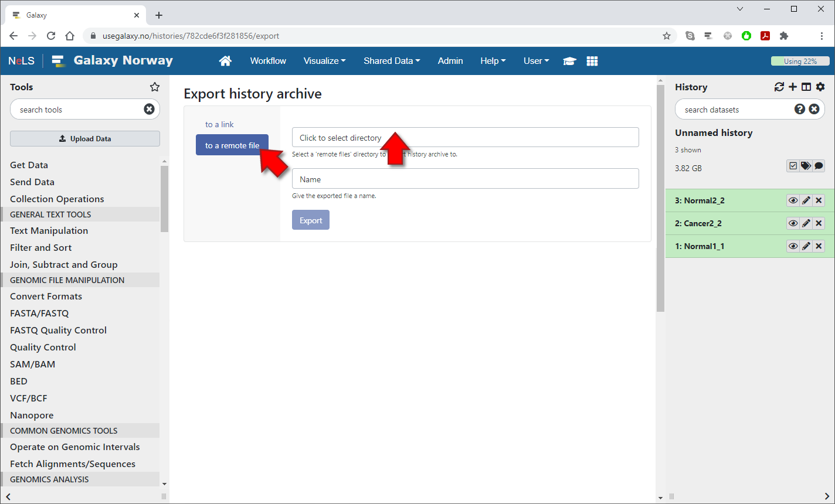Viewport: 835px width, 504px height.
Task: Toggle visibility eye for Normal2_2 dataset
Action: pos(793,200)
